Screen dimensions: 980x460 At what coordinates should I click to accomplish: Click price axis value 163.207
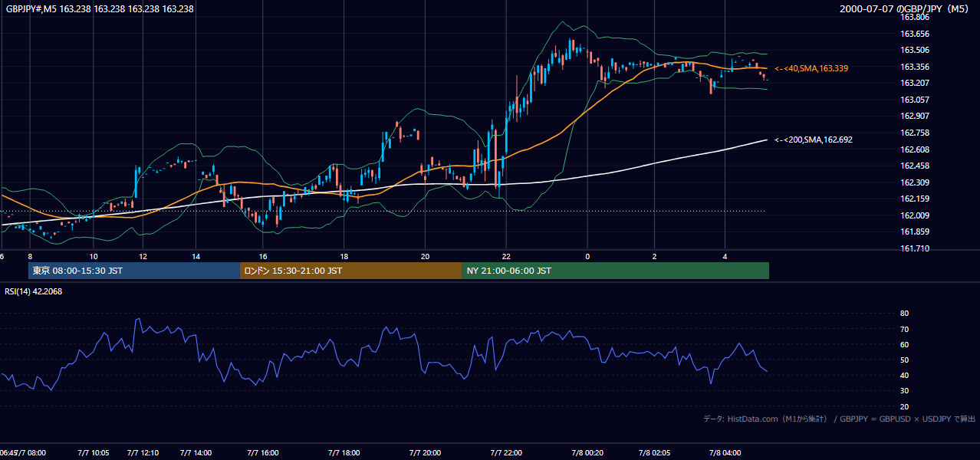[x=916, y=83]
